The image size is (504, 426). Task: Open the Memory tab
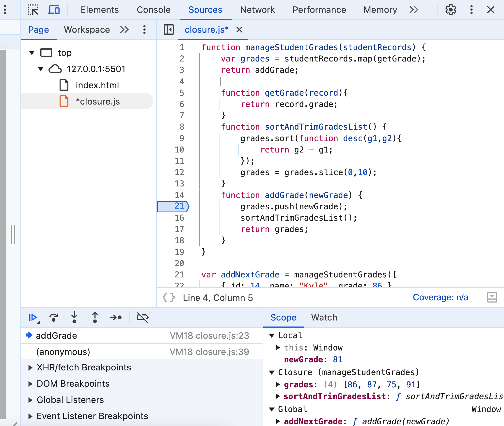pos(380,10)
